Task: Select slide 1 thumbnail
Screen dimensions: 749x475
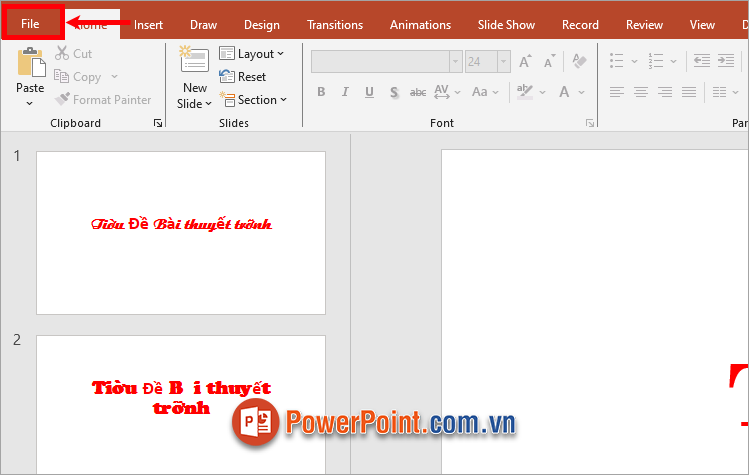Action: [181, 233]
